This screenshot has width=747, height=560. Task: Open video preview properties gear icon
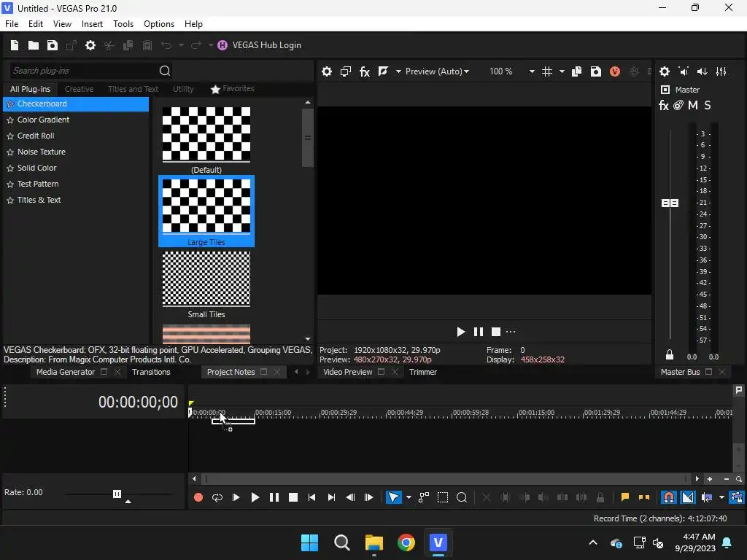coord(327,71)
